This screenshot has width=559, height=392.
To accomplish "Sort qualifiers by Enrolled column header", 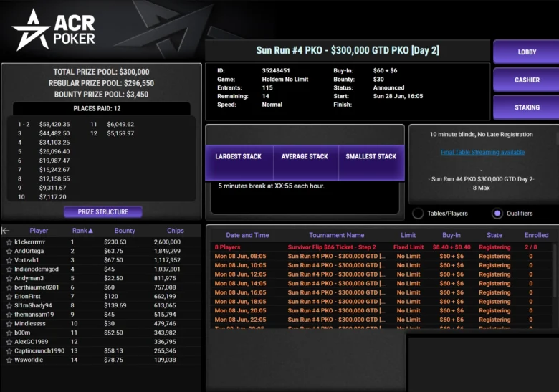I will 536,235.
